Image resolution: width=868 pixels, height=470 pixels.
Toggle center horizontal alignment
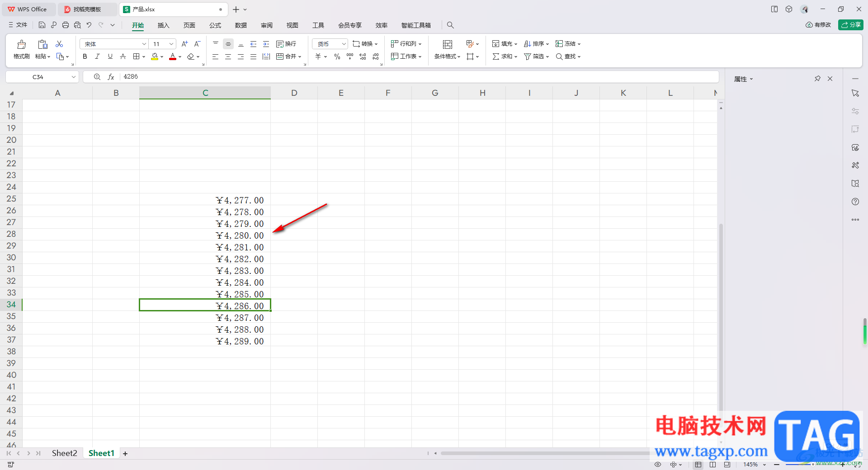tap(228, 56)
